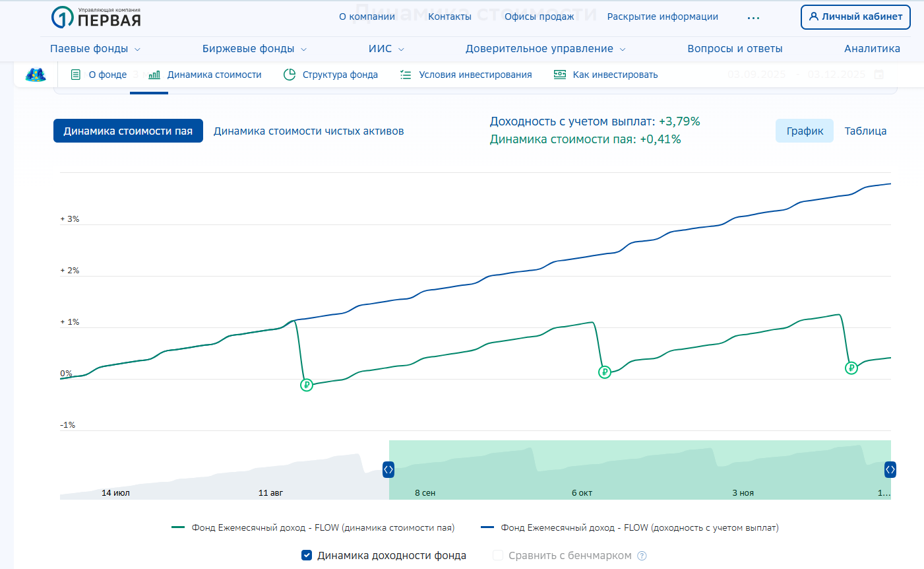Open the Личный кабинет button
The image size is (924, 569).
[x=855, y=17]
